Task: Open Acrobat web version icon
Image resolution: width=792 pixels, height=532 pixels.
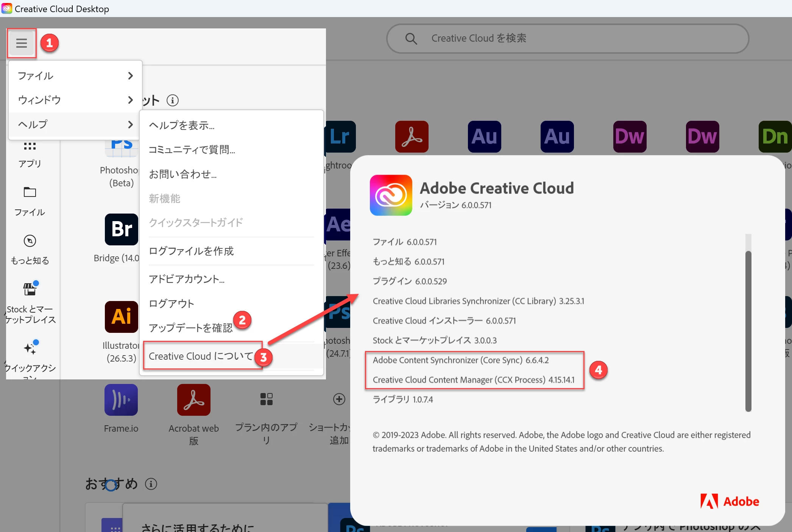Action: 194,400
